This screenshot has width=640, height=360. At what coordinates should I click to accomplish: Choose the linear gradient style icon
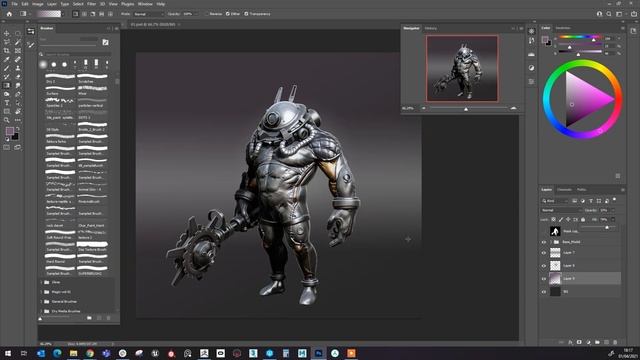(x=76, y=14)
